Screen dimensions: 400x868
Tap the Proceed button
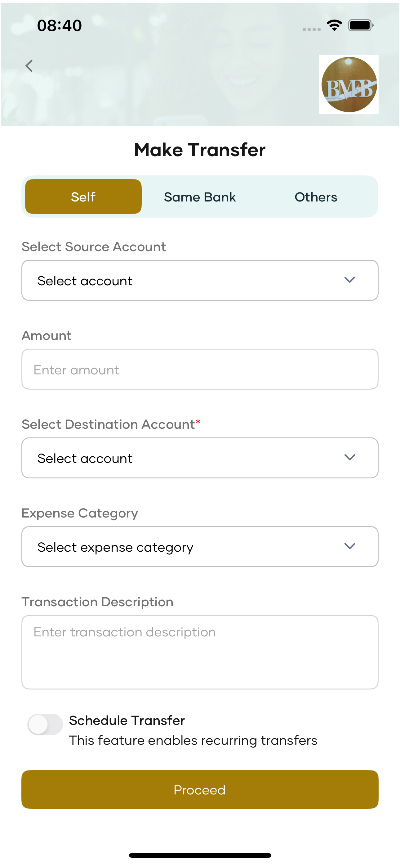pos(200,789)
